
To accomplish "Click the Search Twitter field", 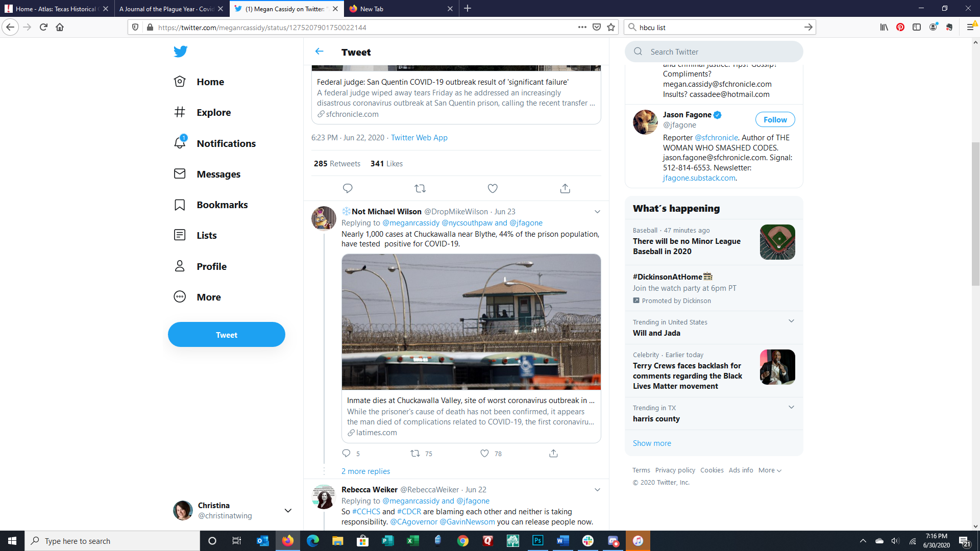I will click(715, 52).
